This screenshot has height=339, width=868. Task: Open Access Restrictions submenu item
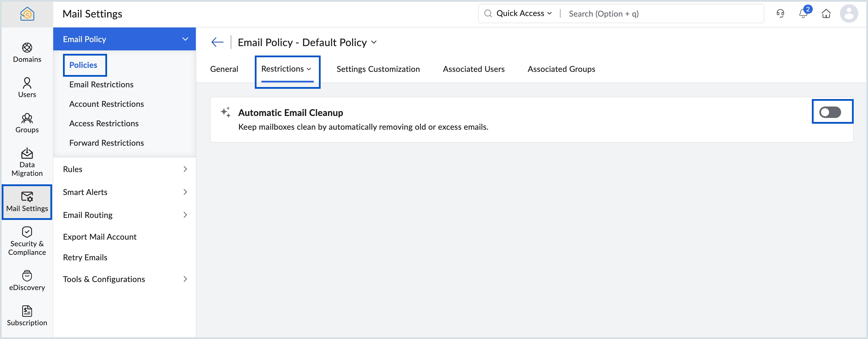pos(104,124)
